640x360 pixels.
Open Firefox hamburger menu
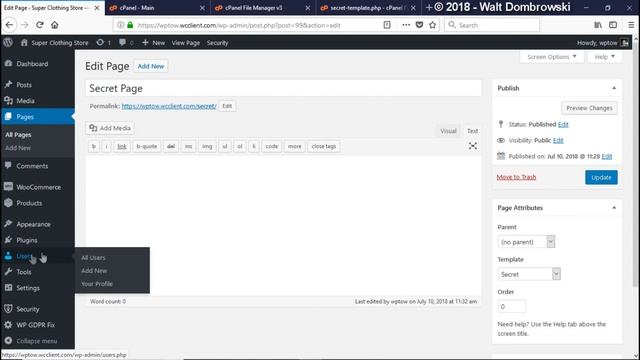631,25
